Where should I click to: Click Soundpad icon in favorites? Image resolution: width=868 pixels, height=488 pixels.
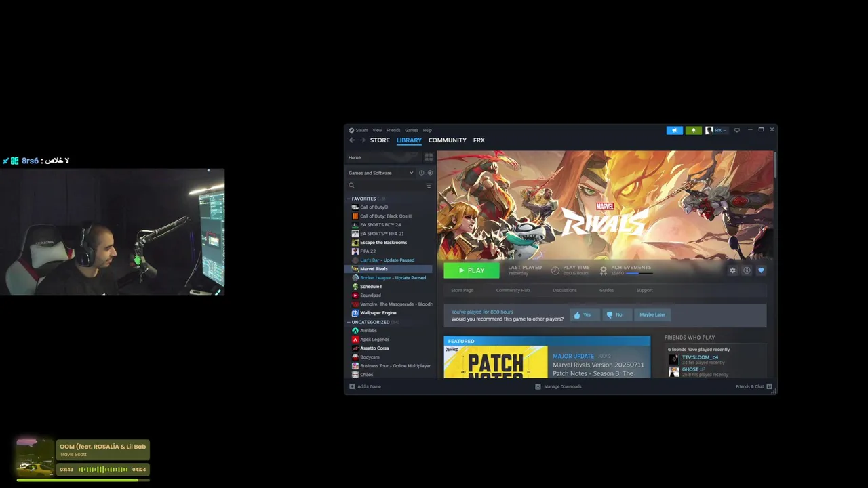[355, 296]
